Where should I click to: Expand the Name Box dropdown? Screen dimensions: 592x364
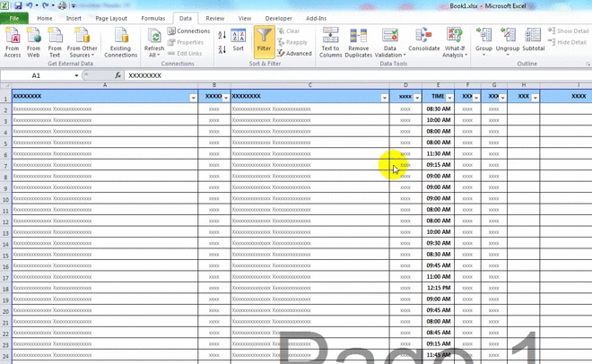(x=76, y=75)
